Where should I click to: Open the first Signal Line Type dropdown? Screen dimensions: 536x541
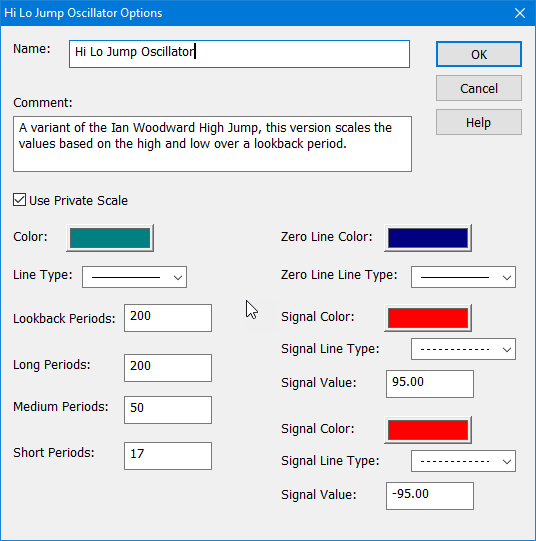tap(463, 349)
